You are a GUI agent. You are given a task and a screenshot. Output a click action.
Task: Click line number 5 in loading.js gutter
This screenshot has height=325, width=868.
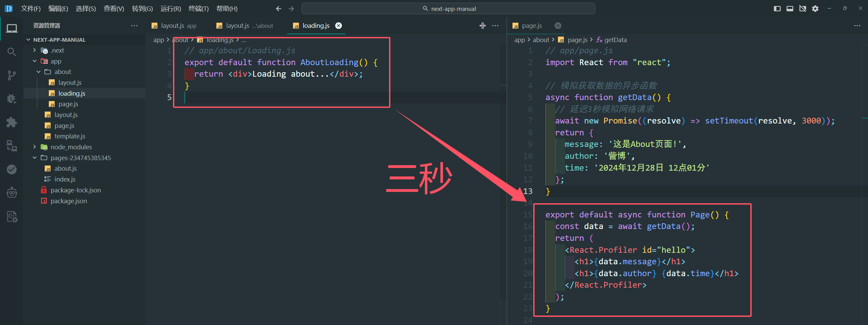click(x=169, y=97)
